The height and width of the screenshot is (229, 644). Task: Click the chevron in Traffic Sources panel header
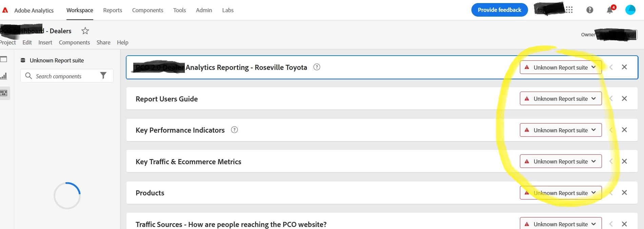tap(611, 224)
